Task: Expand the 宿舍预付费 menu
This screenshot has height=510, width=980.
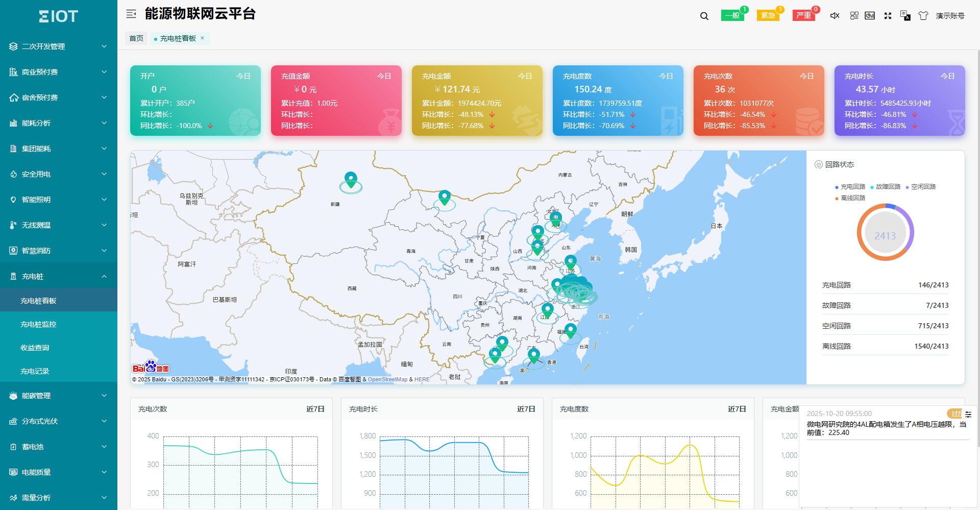Action: tap(59, 98)
